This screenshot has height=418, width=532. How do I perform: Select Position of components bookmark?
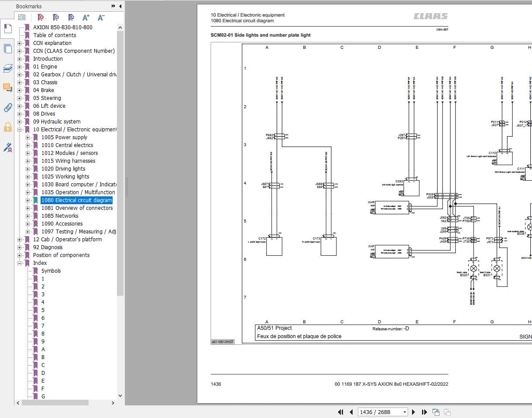pos(61,255)
